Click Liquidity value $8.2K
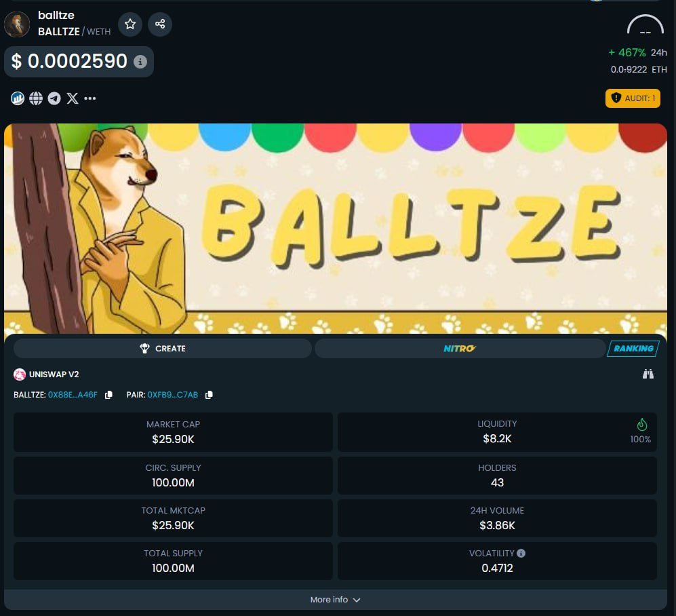Image resolution: width=676 pixels, height=616 pixels. 497,439
